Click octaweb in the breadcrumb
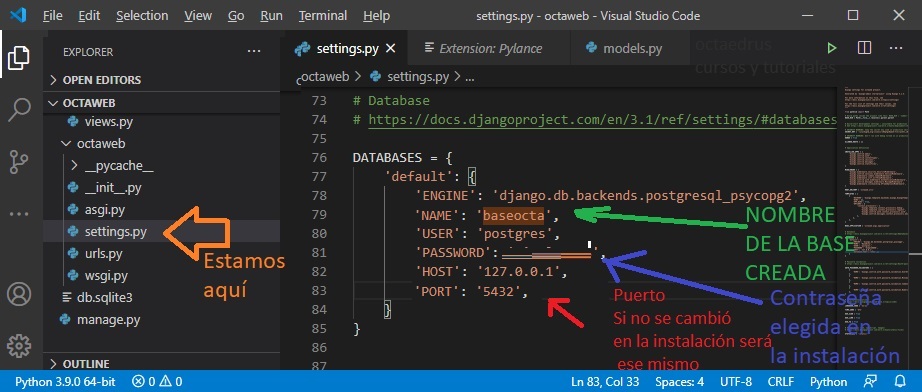 point(325,76)
